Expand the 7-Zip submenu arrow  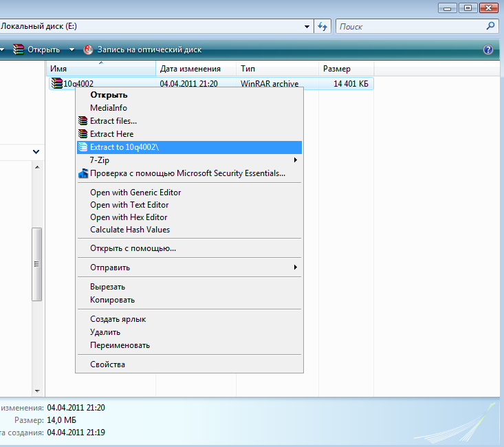(296, 160)
